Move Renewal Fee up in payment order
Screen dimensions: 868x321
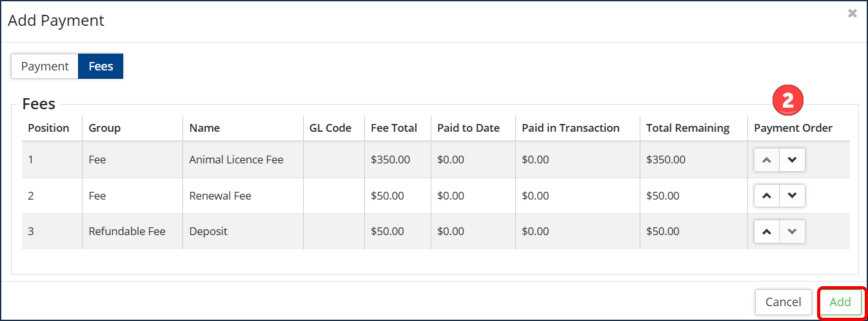tap(767, 196)
